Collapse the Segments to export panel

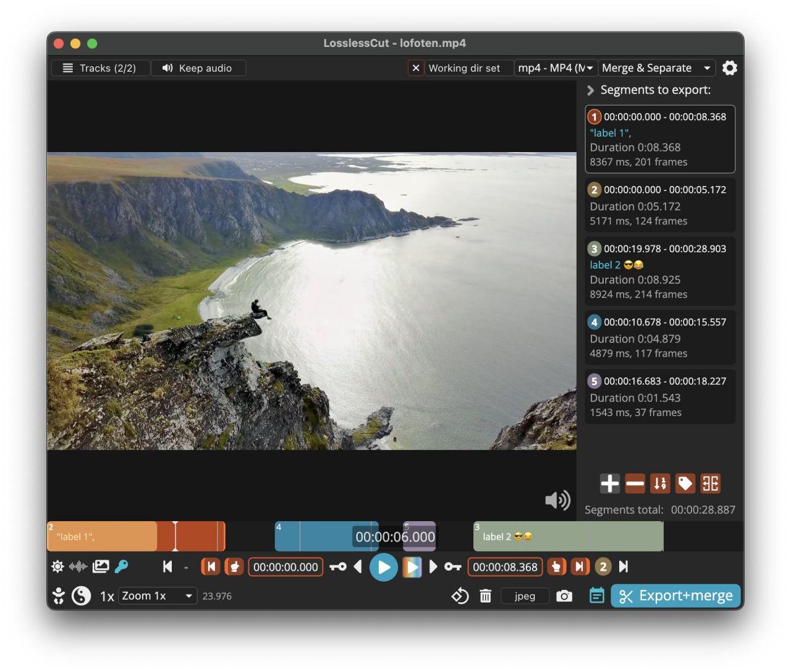pyautogui.click(x=590, y=90)
